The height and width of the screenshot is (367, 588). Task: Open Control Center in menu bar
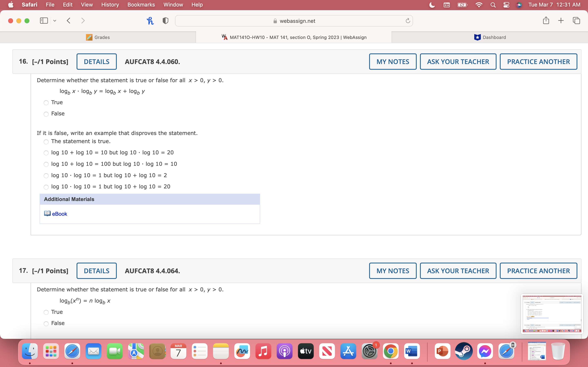(506, 5)
